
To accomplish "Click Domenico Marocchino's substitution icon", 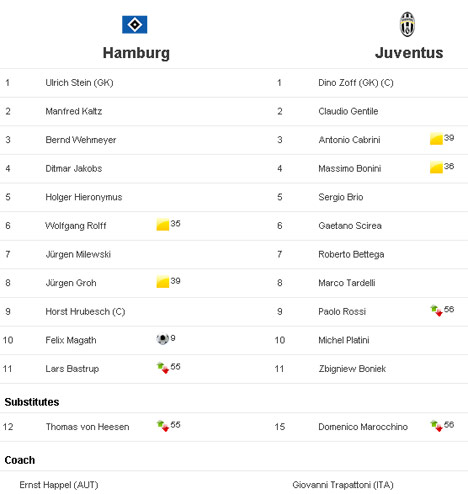I will pyautogui.click(x=436, y=426).
